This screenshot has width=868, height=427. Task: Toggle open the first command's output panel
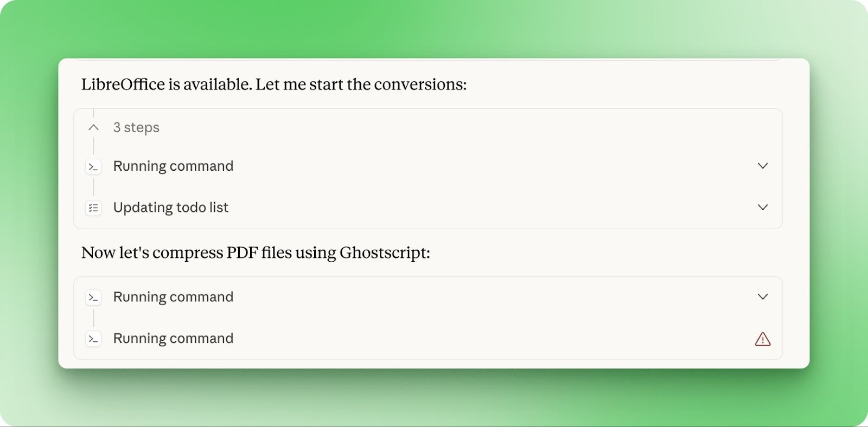(x=763, y=166)
